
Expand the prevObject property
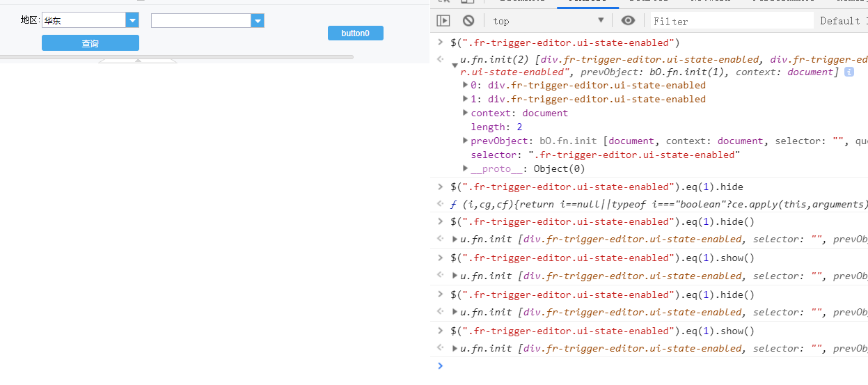466,141
